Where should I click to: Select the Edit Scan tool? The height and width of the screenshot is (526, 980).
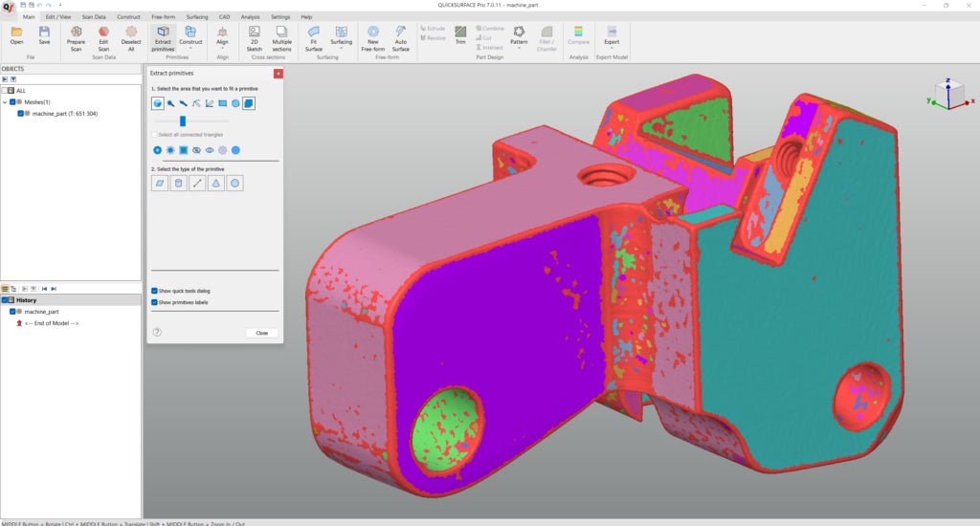103,36
